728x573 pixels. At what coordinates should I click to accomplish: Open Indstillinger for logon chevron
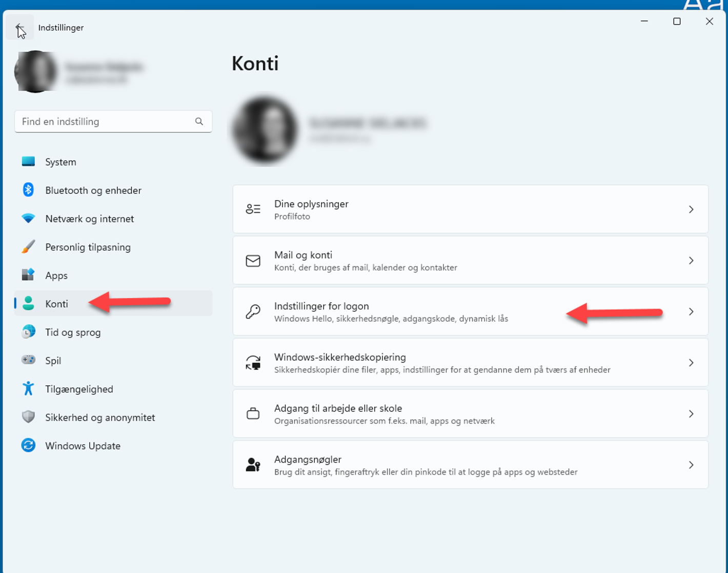tap(691, 311)
